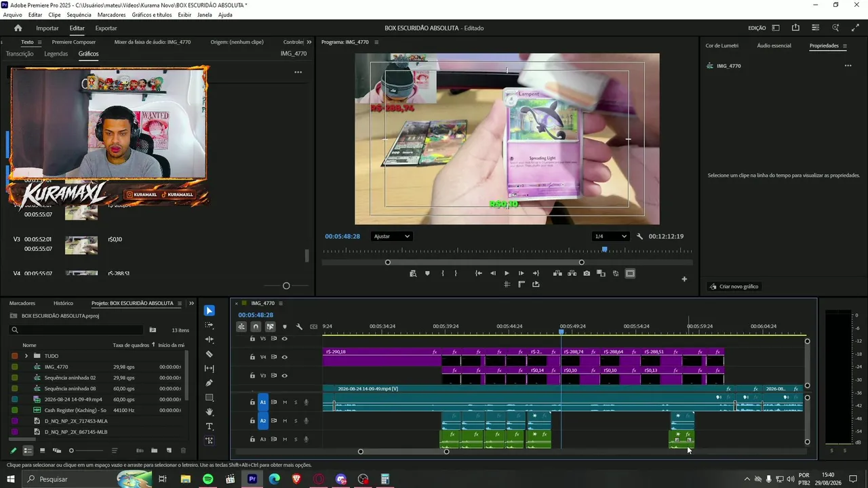Mute audio track A1
The image size is (868, 488).
click(x=285, y=403)
